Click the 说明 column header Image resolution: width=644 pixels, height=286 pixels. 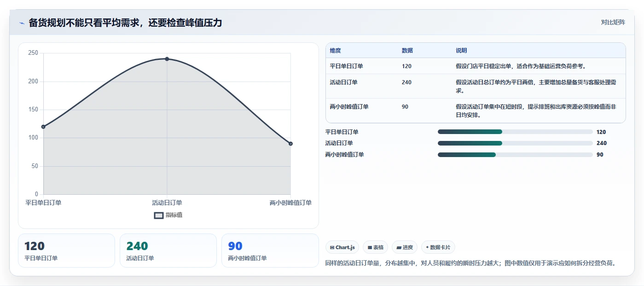pyautogui.click(x=461, y=51)
